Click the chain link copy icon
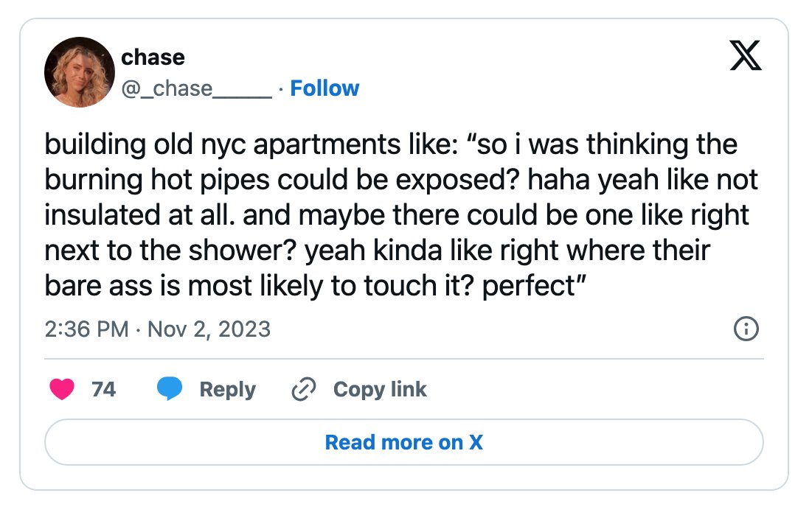The height and width of the screenshot is (518, 812). 303,389
